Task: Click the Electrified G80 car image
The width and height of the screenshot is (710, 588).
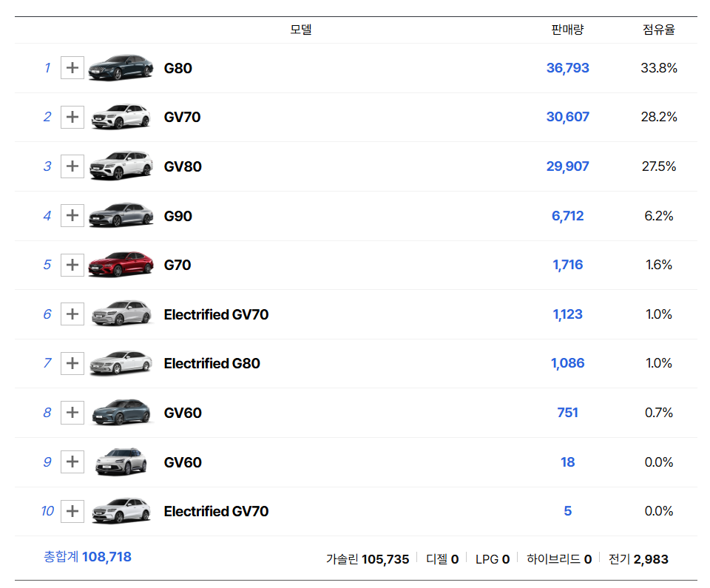Action: (x=121, y=363)
